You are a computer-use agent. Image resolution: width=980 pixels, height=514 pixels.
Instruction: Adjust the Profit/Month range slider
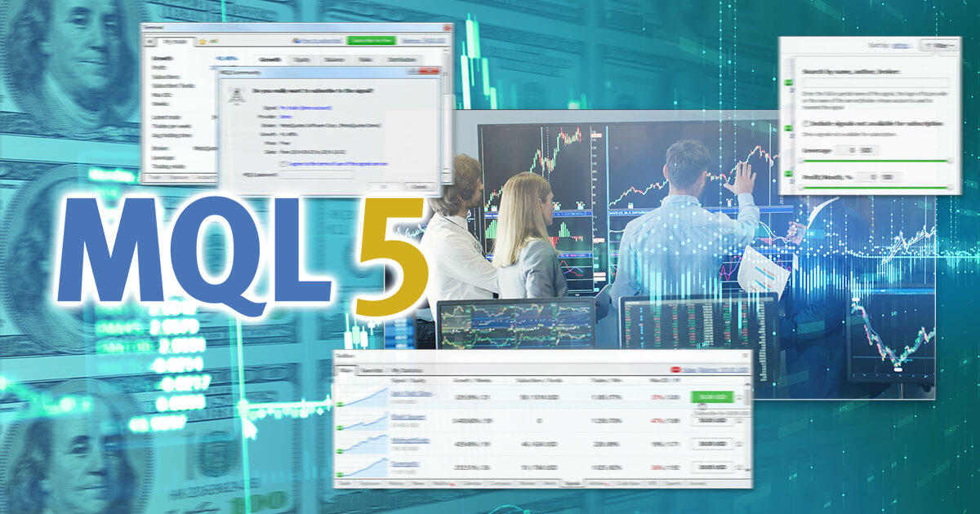[x=875, y=188]
